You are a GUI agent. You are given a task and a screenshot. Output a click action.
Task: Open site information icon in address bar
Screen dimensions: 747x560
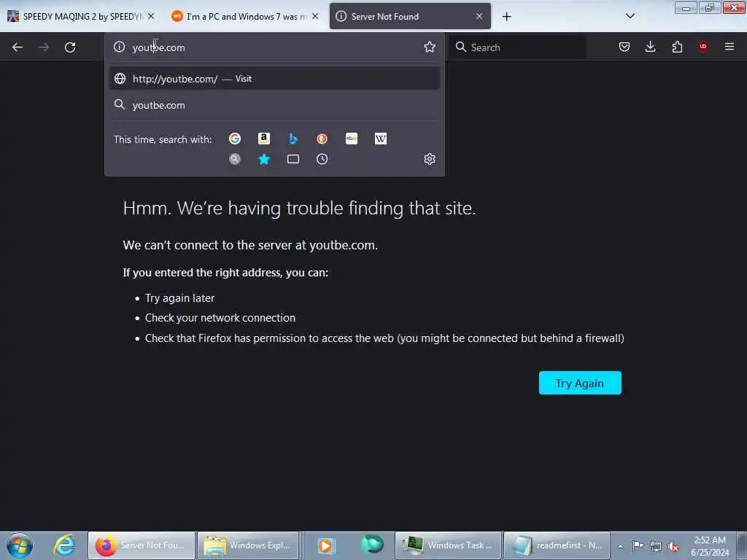pos(119,47)
